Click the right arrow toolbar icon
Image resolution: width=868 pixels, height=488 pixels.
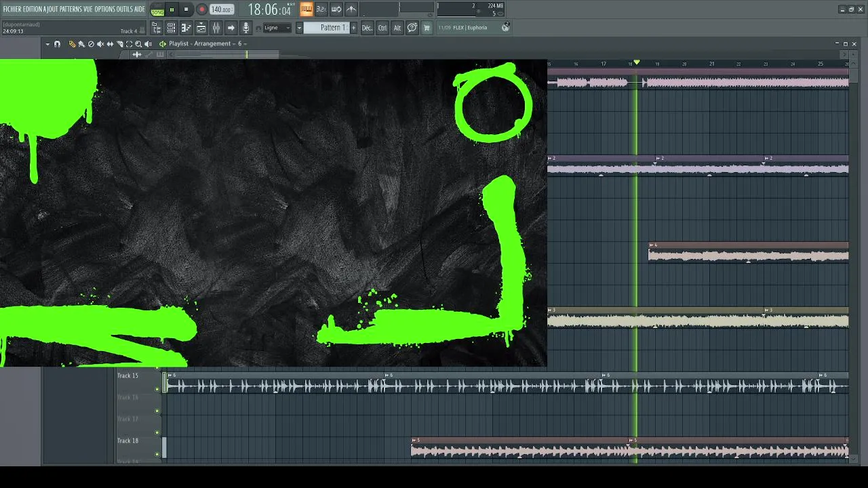231,28
